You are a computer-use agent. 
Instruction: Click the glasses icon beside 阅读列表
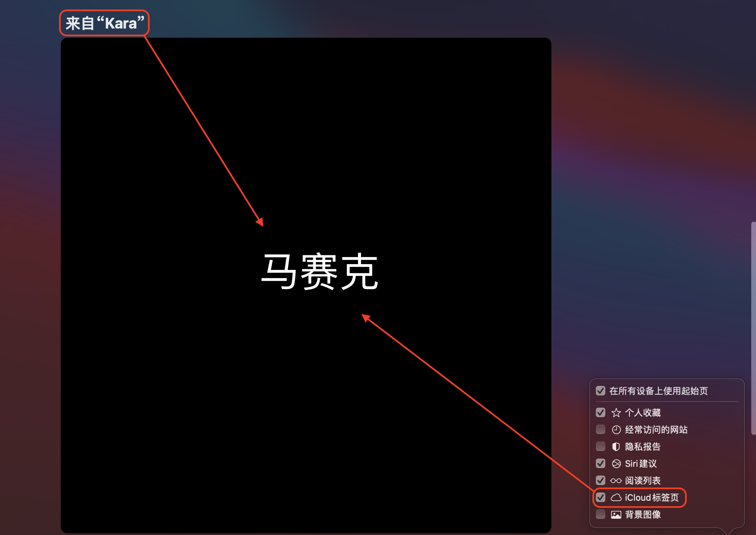[616, 481]
